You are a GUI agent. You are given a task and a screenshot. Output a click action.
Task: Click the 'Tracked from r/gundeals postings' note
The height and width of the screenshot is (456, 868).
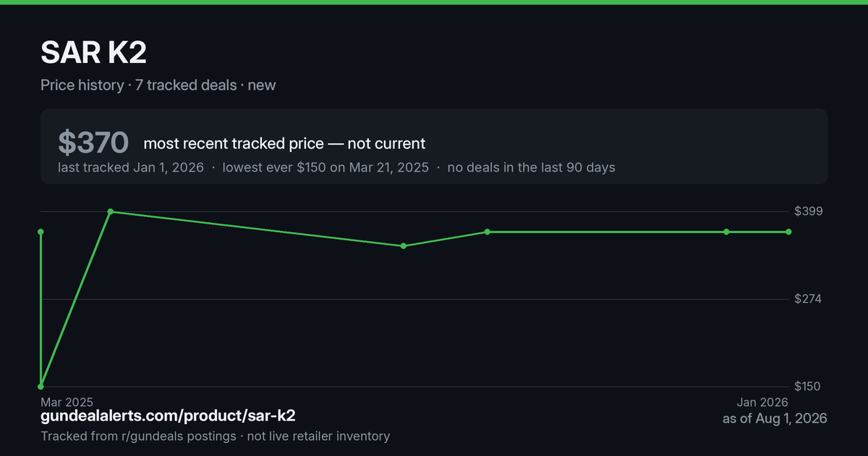point(138,436)
